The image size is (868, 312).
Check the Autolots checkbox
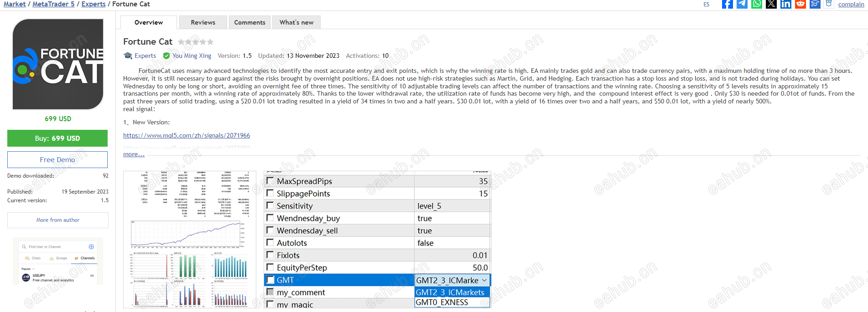click(270, 242)
